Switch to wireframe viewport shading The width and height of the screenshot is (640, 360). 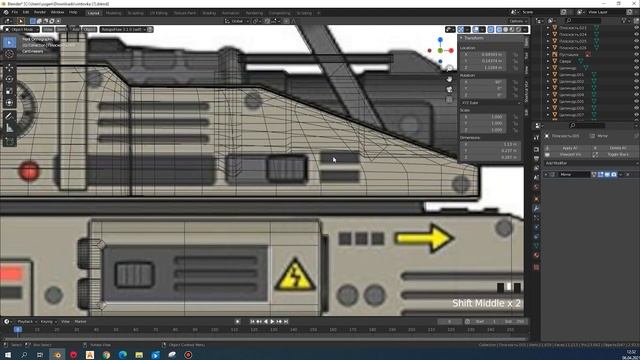[499, 29]
